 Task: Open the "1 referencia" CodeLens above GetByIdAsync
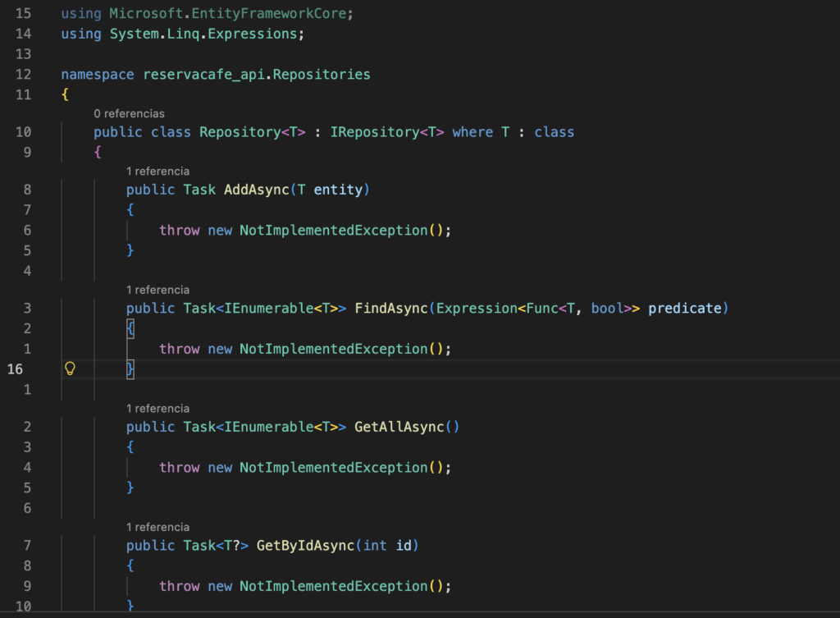tap(157, 527)
